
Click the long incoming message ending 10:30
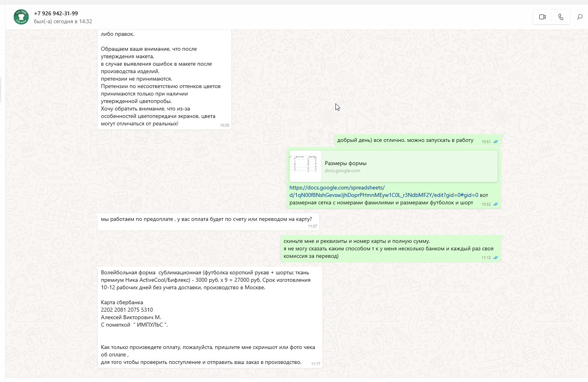click(165, 79)
